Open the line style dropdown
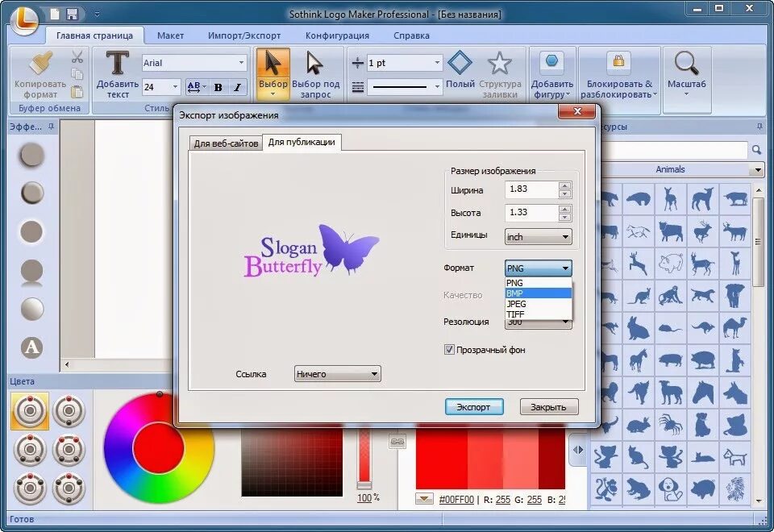Viewport: 774px width, 532px height. [x=437, y=87]
